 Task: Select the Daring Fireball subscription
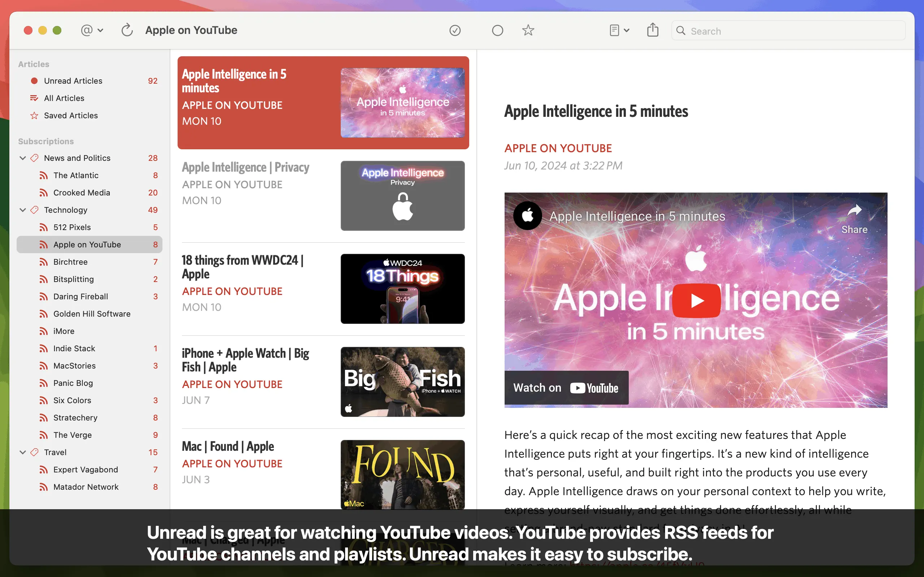80,296
